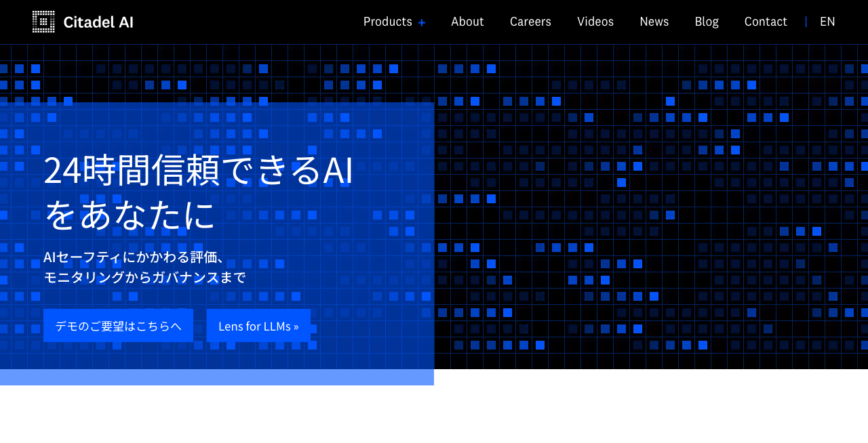Click the Citadel AI wordmark text

tap(98, 22)
